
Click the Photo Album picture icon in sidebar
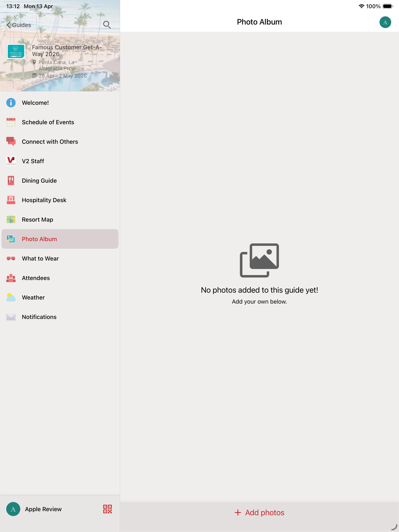coord(11,239)
